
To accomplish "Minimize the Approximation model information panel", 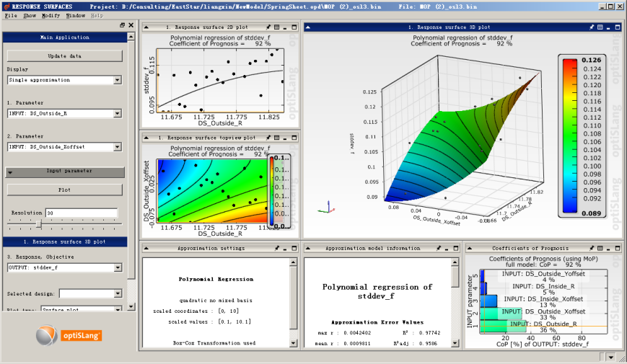I will tap(447, 248).
